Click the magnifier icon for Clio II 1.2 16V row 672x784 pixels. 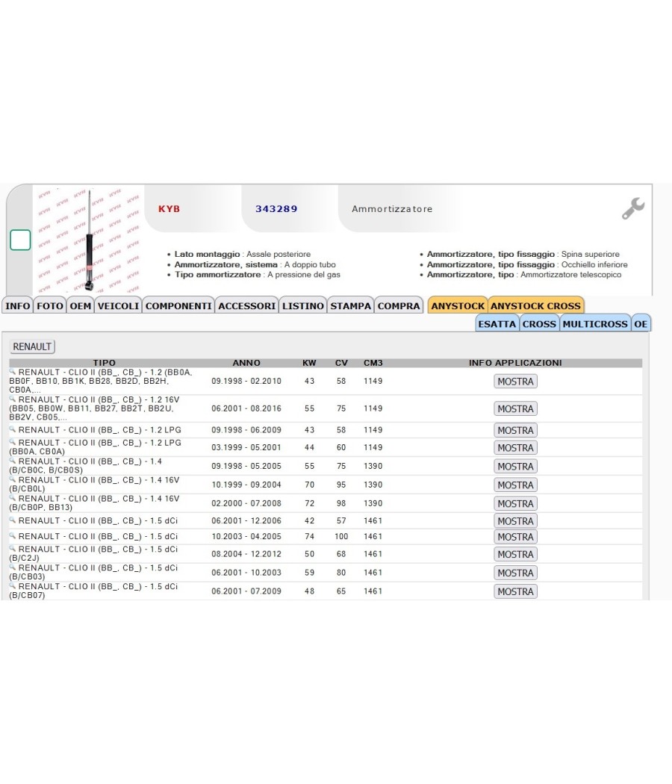coord(13,399)
